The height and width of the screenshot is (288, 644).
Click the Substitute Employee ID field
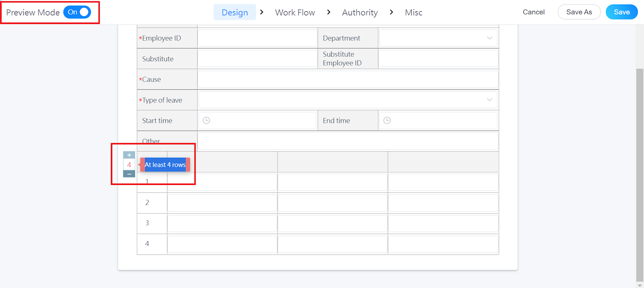(438, 59)
